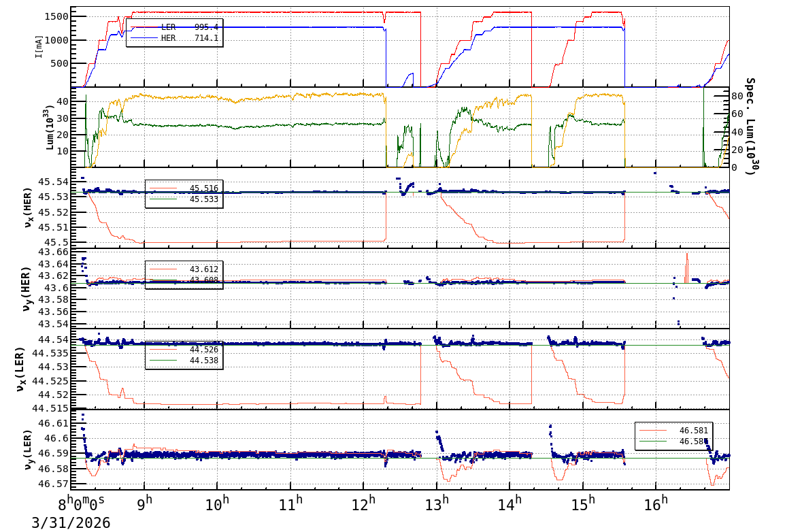Click legend value 44.526

tap(204, 349)
